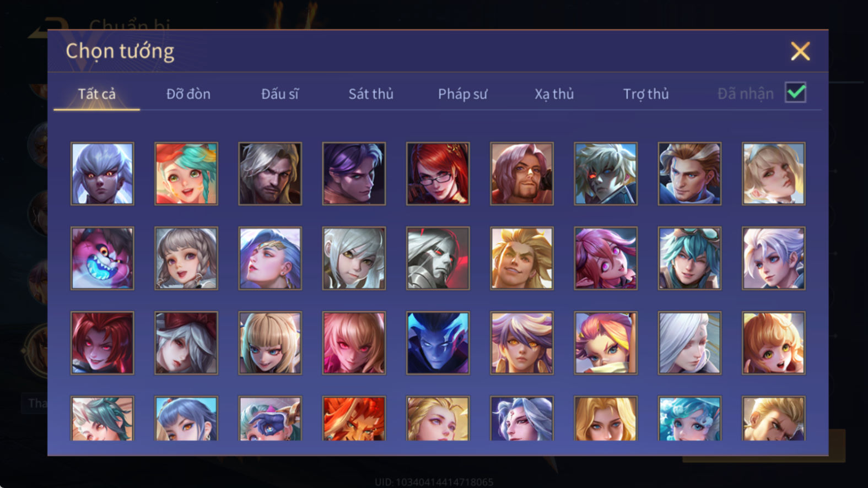The height and width of the screenshot is (488, 868).
Task: Switch to the Sát thủ tab
Action: (x=371, y=94)
